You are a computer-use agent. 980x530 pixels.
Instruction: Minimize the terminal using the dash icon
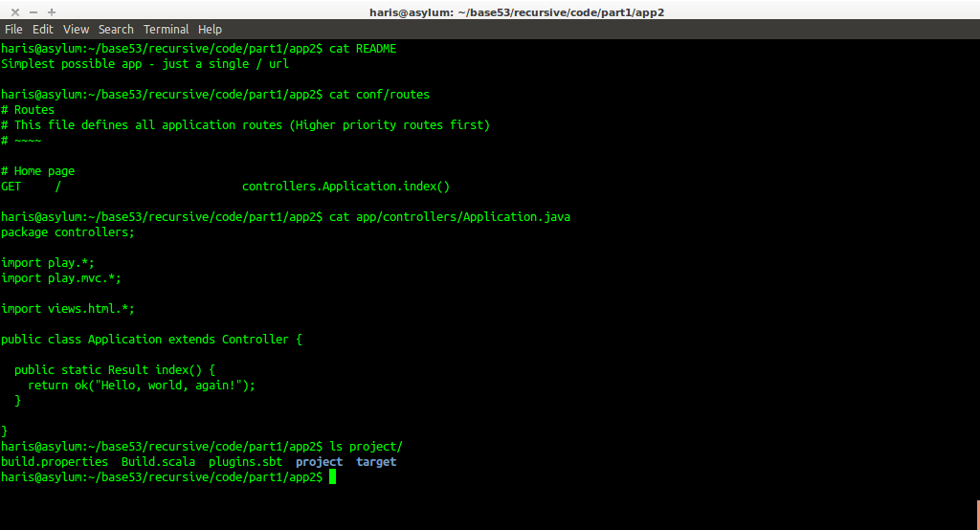(x=33, y=11)
